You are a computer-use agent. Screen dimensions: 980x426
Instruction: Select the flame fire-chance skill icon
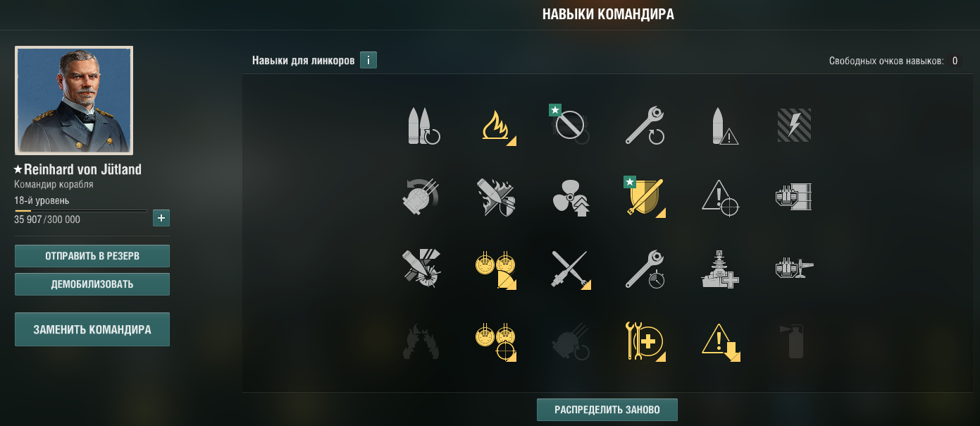click(498, 127)
